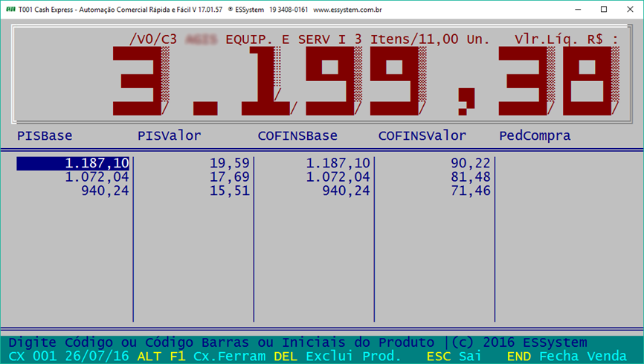Click the COFINSValor column header
Viewport: 644px width, 364px height.
422,136
